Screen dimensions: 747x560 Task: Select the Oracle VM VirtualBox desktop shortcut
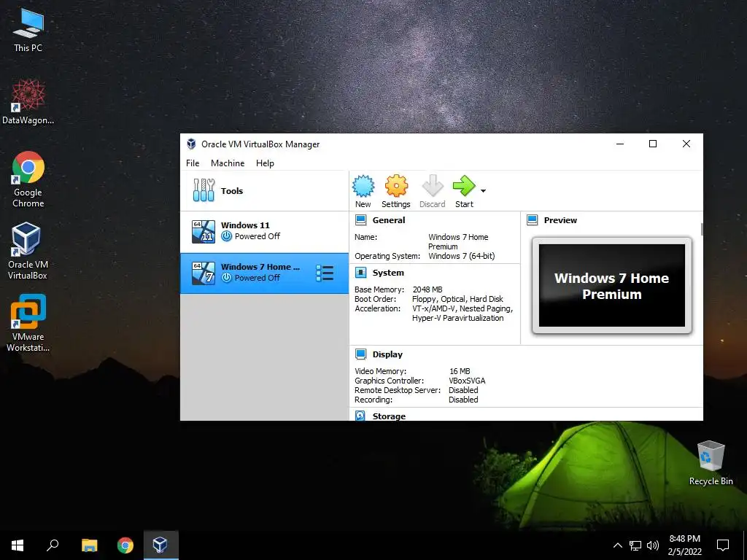[x=28, y=252]
